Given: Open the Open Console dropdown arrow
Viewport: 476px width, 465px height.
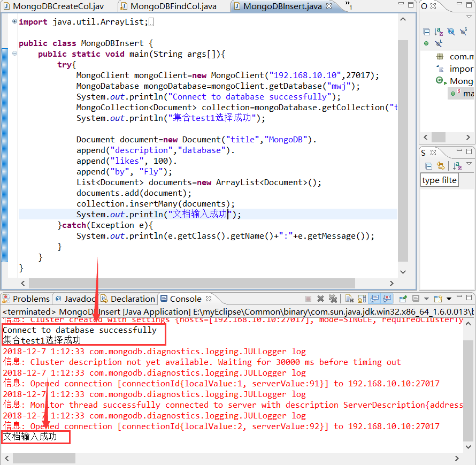Looking at the screenshot, I should [448, 300].
